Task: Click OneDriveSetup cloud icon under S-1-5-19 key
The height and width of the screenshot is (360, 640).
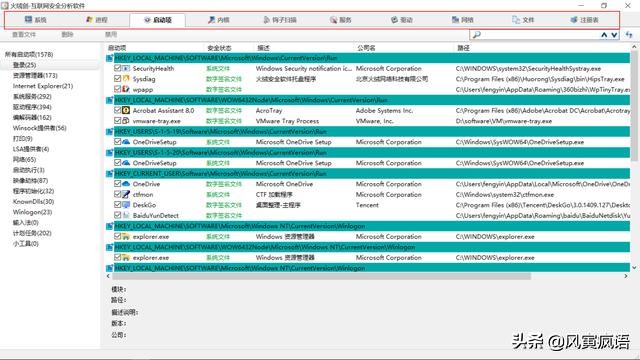Action: [126, 142]
